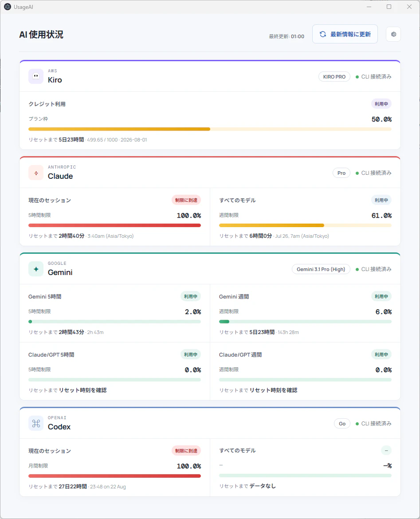The image size is (420, 519).
Task: Click 利用中 badge for Claude すべてのモデル
Action: (381, 200)
